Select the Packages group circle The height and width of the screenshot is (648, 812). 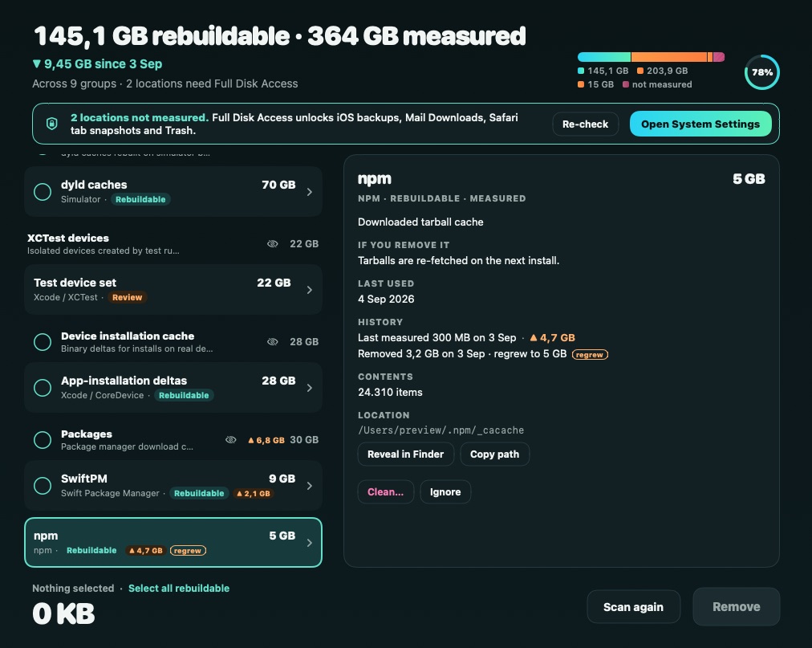point(43,439)
